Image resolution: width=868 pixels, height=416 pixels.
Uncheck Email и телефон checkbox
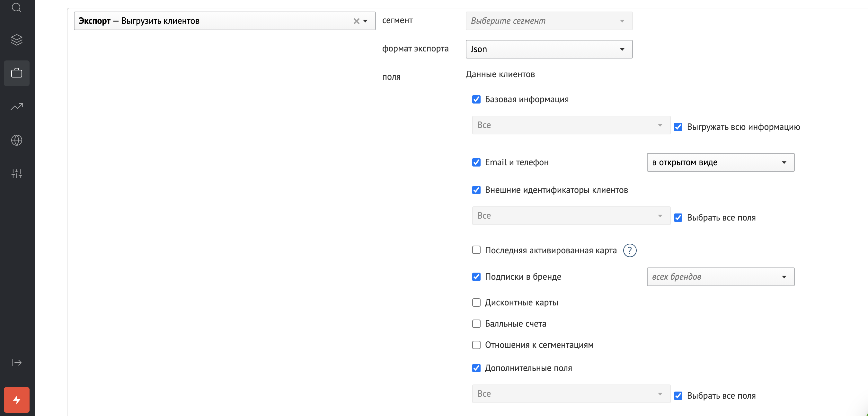(x=476, y=162)
